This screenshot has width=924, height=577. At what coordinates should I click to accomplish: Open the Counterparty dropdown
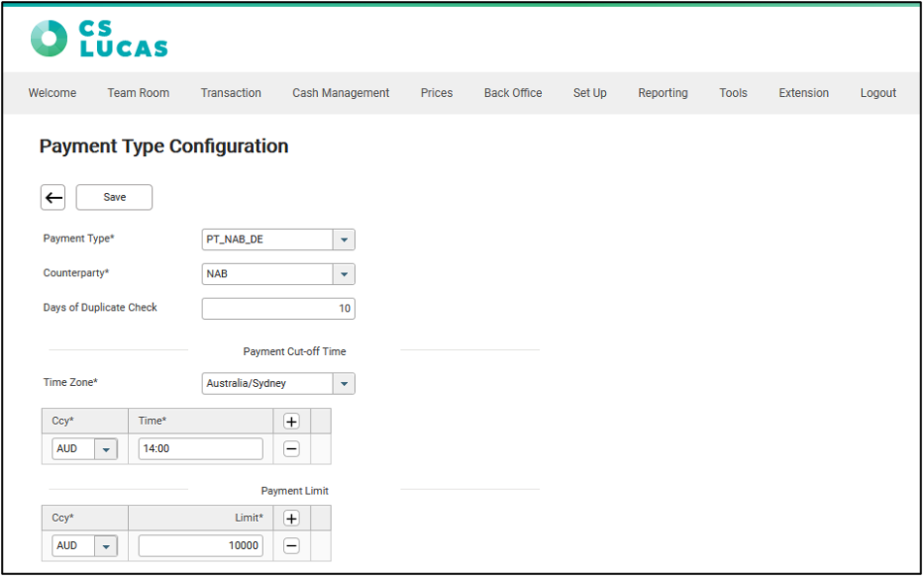click(x=343, y=274)
